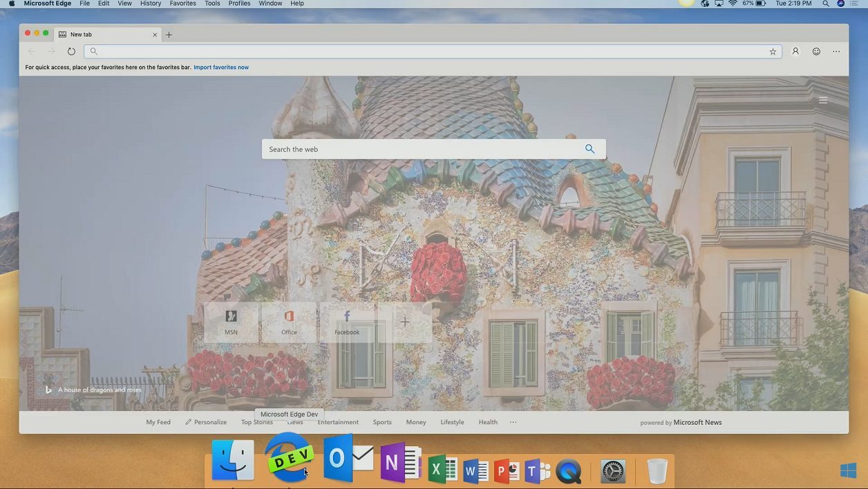Open the Profiles menu
This screenshot has width=868, height=489.
(x=239, y=3)
